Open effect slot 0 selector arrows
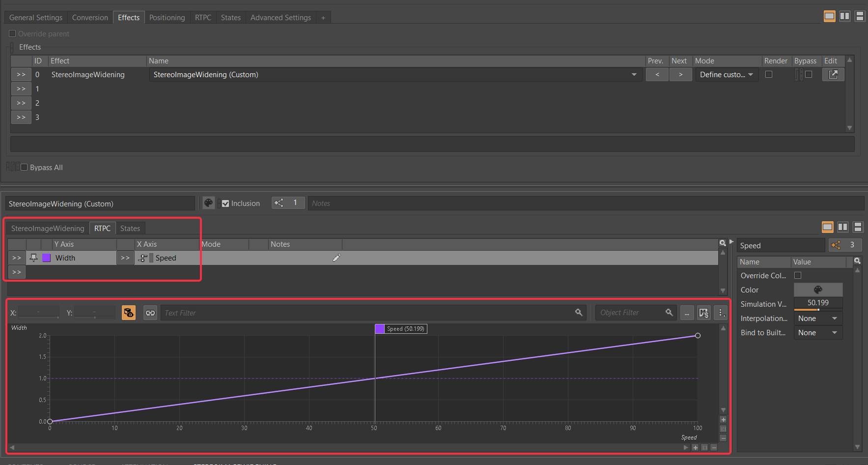This screenshot has width=868, height=465. (21, 75)
